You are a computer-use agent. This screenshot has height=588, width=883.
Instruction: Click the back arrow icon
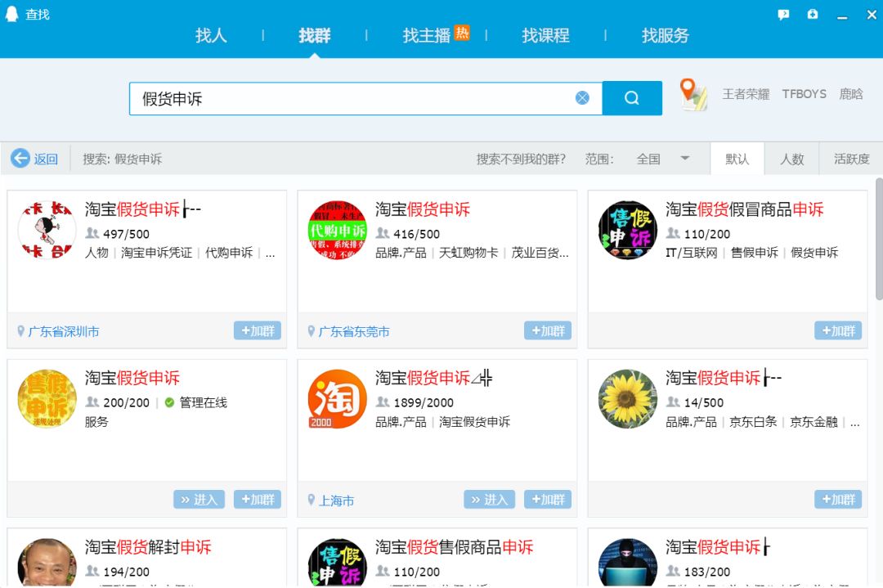click(20, 159)
